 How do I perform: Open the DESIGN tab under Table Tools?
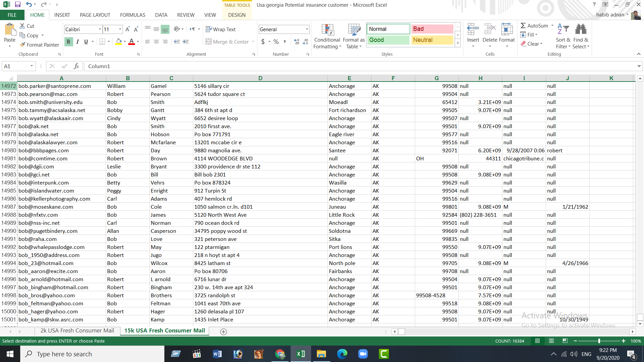point(237,15)
